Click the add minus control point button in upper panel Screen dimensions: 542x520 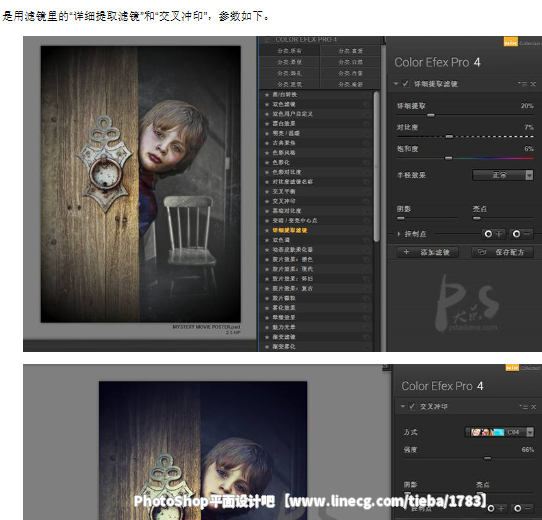tap(521, 234)
